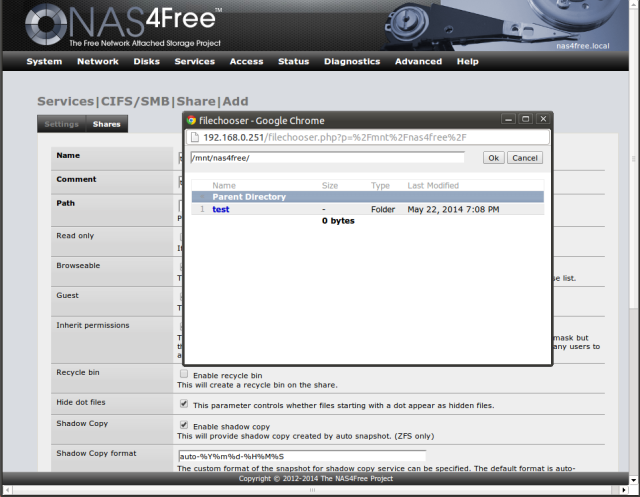Image resolution: width=640 pixels, height=497 pixels.
Task: Open the System menu
Action: click(x=44, y=62)
